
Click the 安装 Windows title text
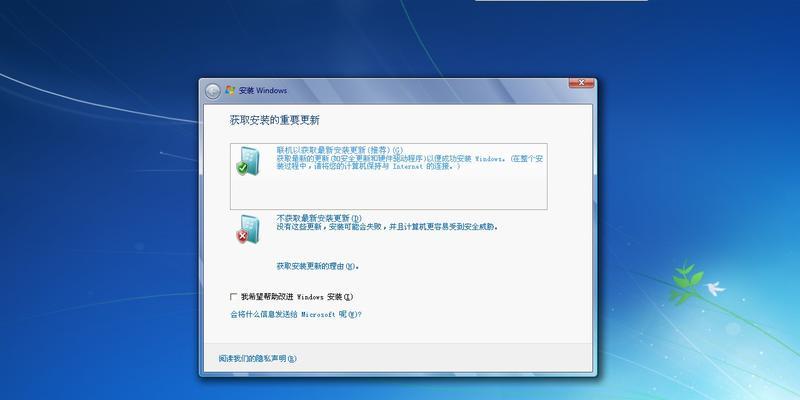pos(263,91)
